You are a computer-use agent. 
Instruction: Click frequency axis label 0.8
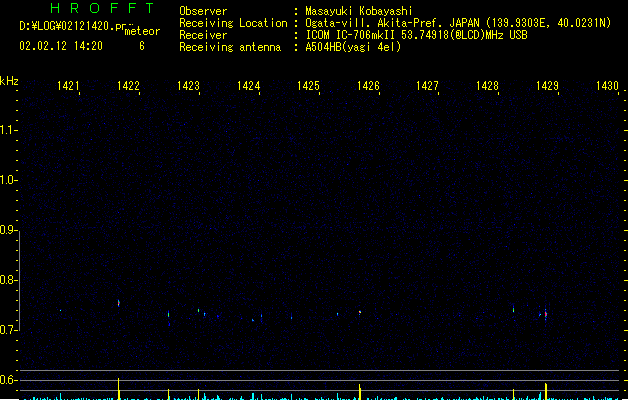tap(7, 280)
